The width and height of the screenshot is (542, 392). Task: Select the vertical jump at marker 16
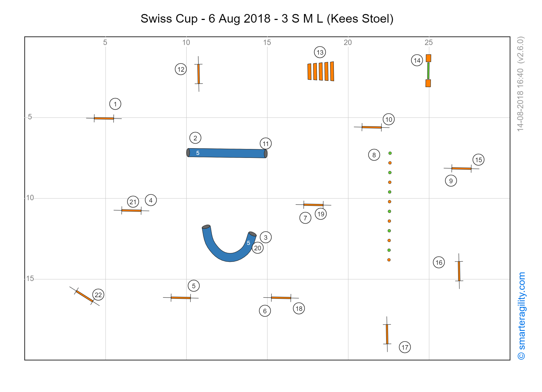459,271
